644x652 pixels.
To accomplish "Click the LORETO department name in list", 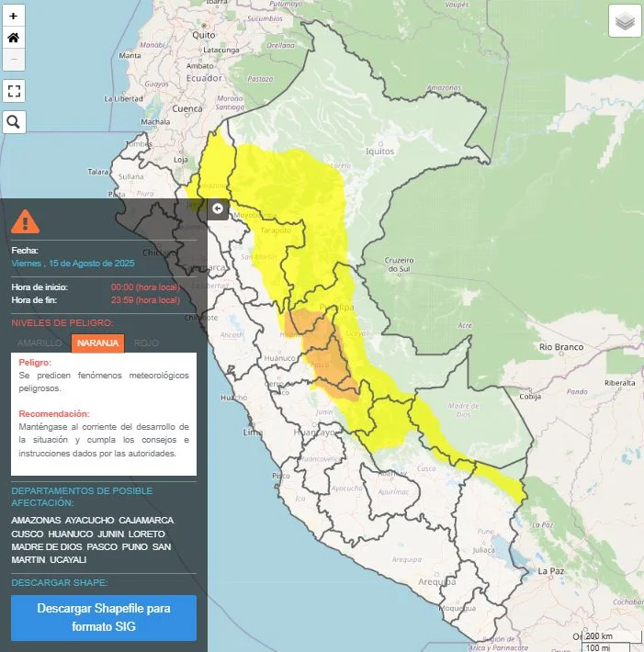I will (146, 534).
